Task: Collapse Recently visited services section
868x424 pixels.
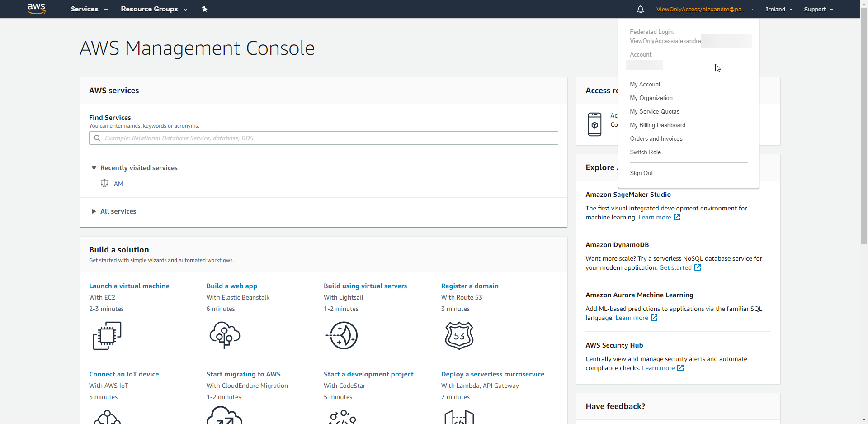Action: click(134, 168)
